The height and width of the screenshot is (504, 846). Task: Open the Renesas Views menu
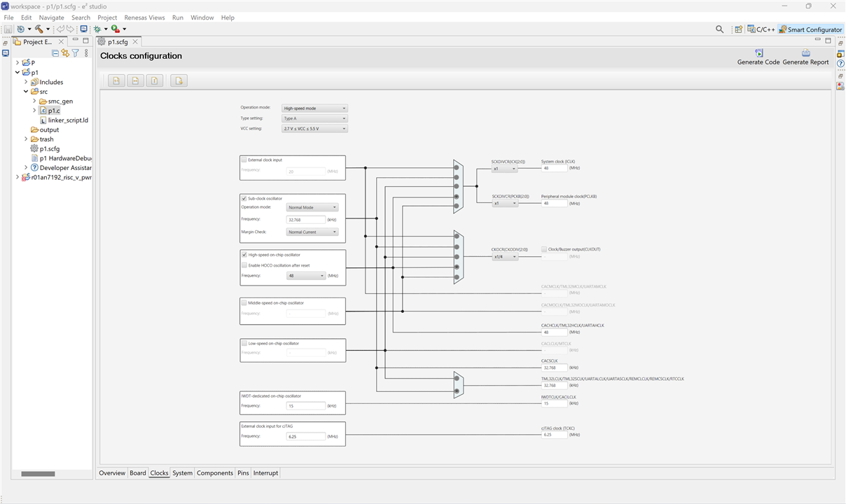(144, 17)
